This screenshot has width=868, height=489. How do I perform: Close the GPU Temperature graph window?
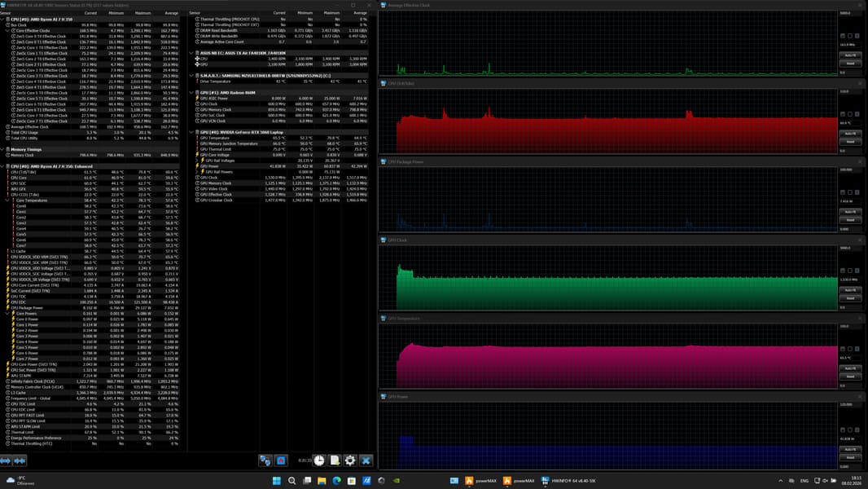[x=860, y=319]
